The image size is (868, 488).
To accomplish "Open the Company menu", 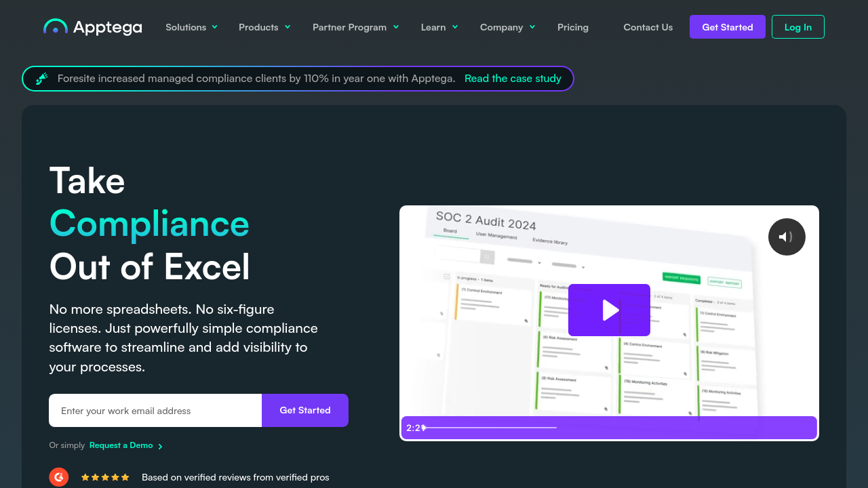I will (x=507, y=27).
